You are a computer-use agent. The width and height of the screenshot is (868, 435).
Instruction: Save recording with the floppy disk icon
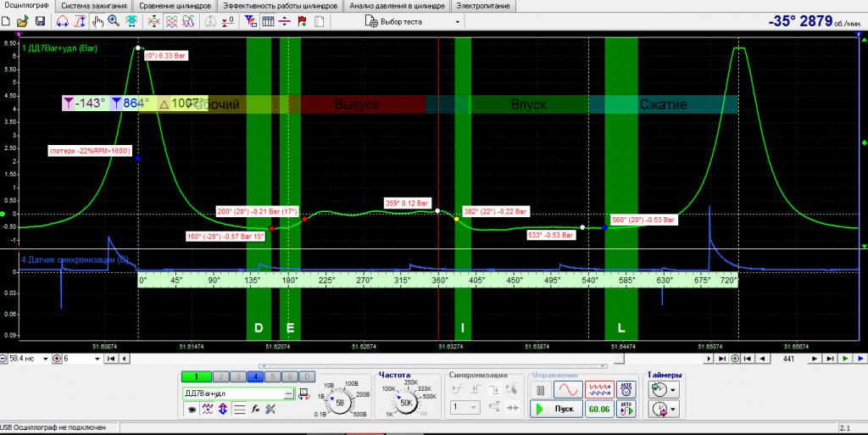tap(40, 21)
